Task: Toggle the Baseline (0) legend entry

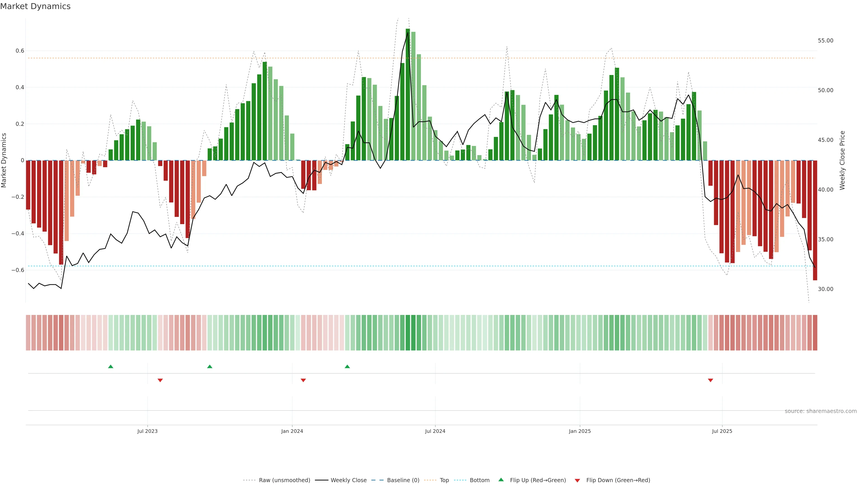Action: coord(403,480)
